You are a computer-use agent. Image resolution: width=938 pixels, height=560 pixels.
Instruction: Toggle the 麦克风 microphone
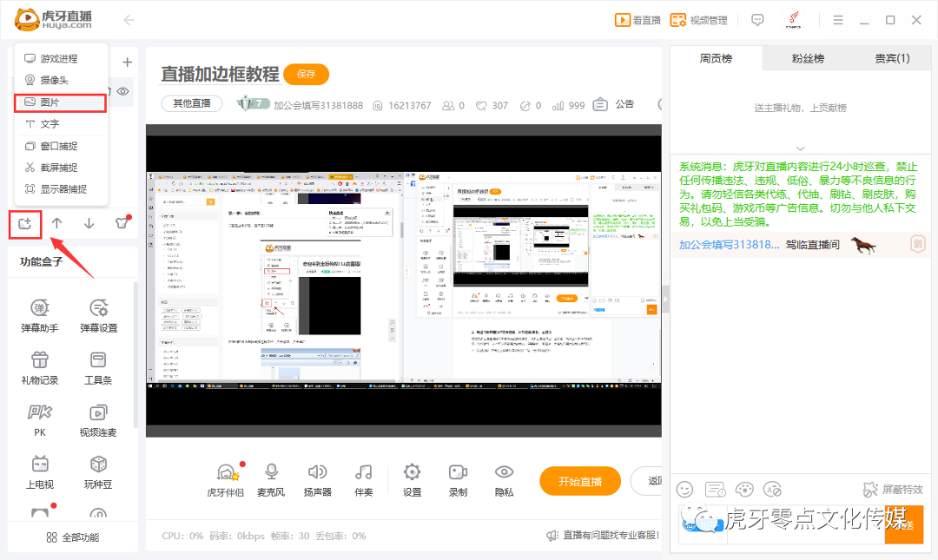coord(271,480)
